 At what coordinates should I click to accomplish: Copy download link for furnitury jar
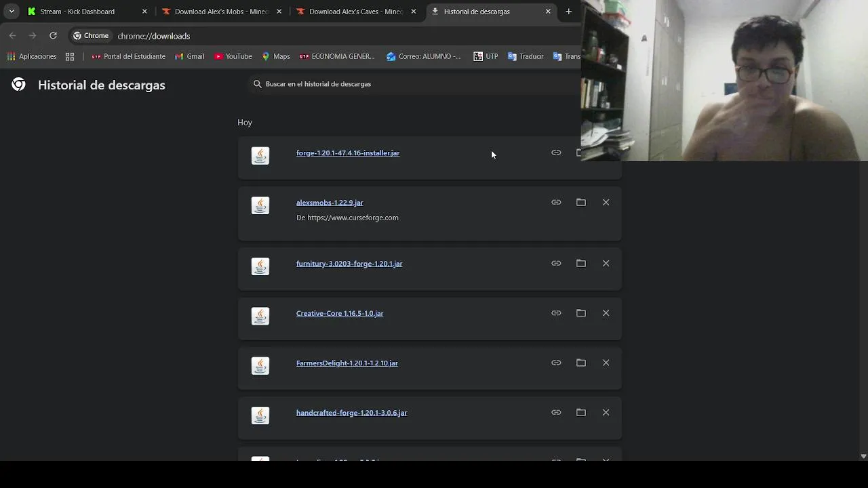click(556, 263)
